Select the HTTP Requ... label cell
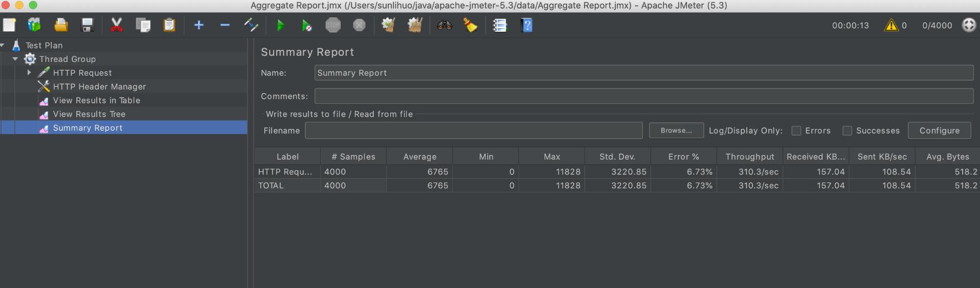 [x=287, y=172]
